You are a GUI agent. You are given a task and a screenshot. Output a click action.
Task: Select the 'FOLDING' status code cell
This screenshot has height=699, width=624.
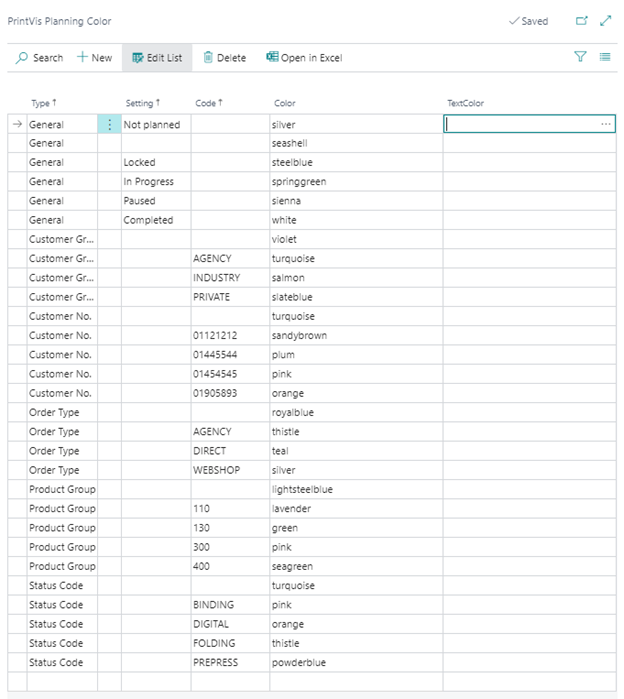click(230, 643)
